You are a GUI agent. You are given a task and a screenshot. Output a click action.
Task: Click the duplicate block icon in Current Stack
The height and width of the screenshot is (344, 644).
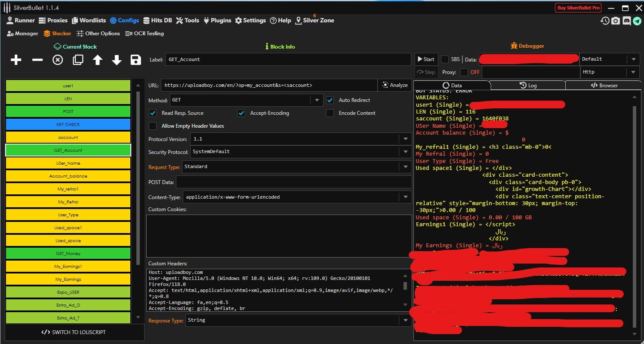(78, 60)
